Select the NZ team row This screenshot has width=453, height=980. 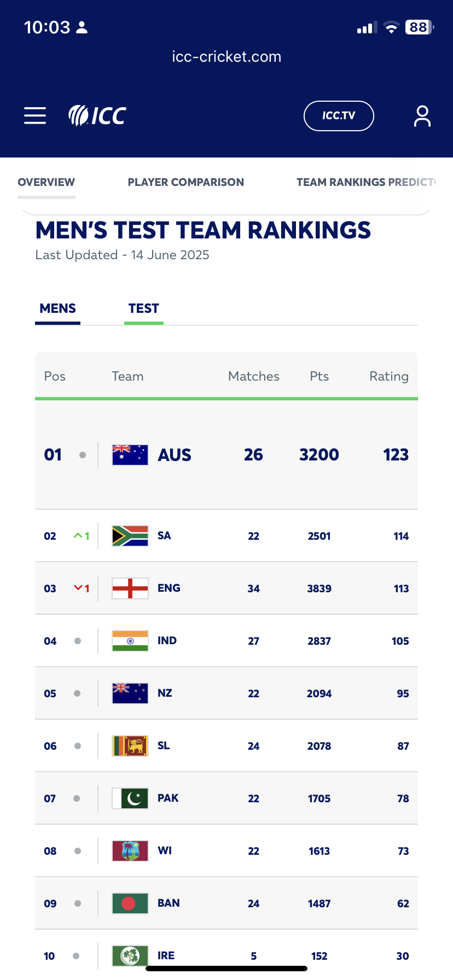point(226,693)
